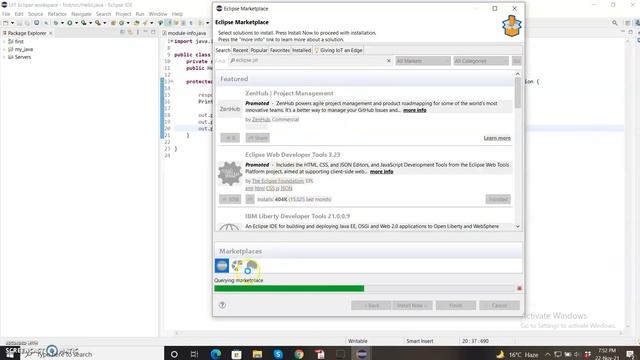
Task: Select the Eclipse Marketplace icon under Marketplaces
Action: tap(222, 266)
